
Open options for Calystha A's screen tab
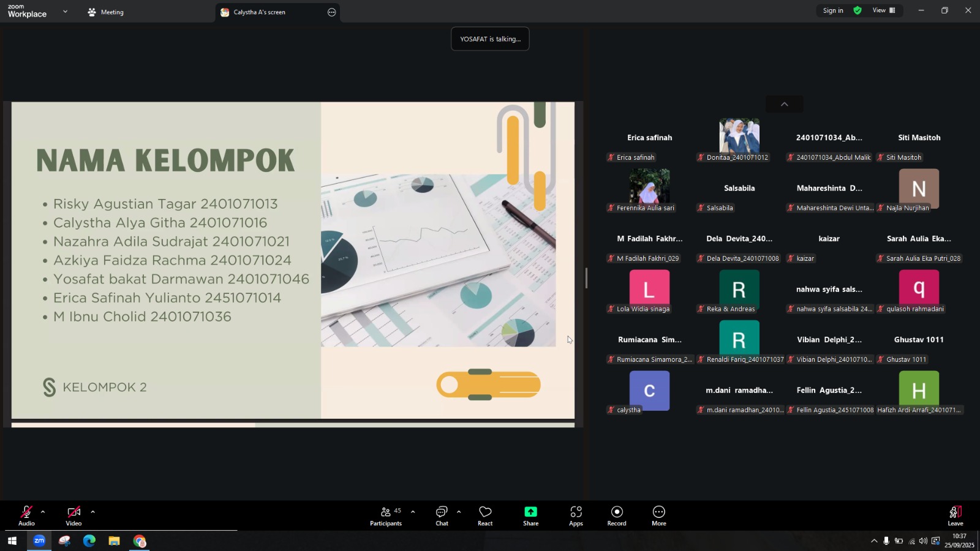(331, 12)
